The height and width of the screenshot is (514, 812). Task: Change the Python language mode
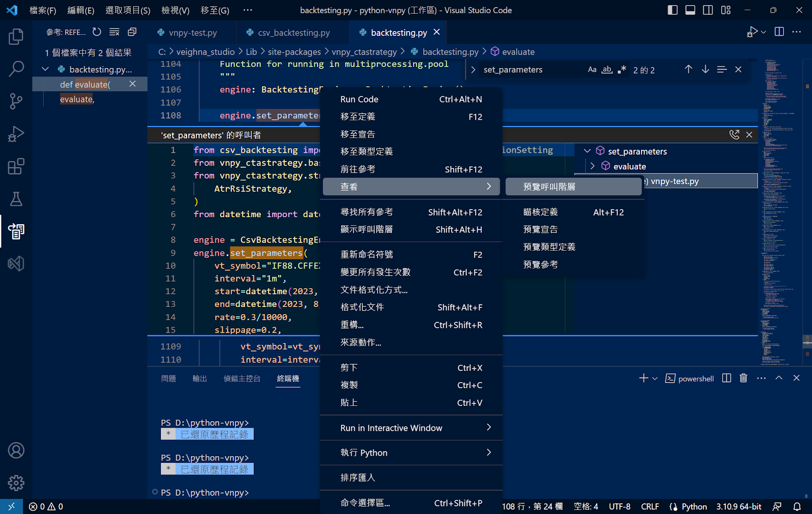click(x=694, y=506)
